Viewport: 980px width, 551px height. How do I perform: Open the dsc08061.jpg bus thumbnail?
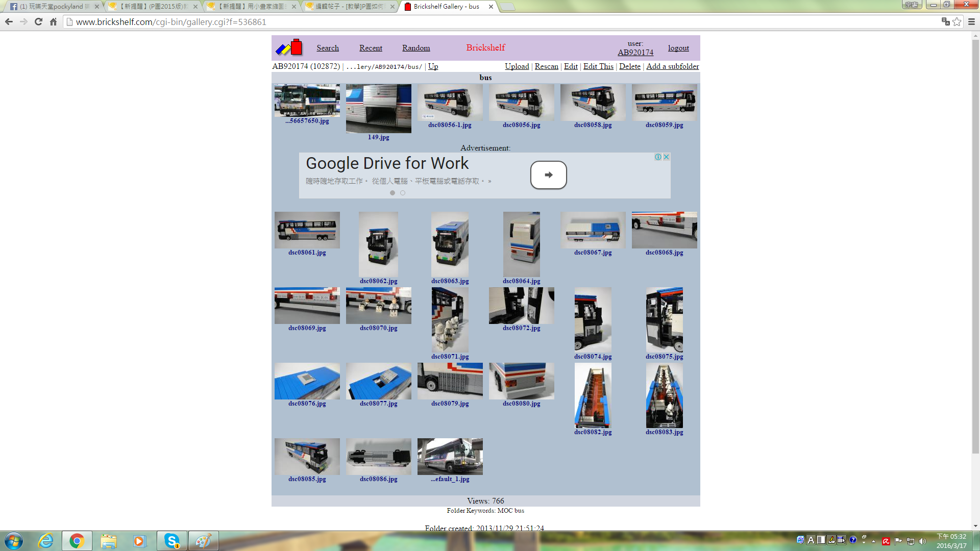coord(307,230)
